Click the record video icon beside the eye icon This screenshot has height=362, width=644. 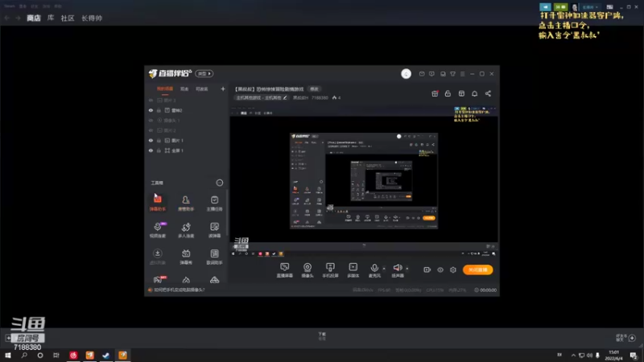[427, 269]
